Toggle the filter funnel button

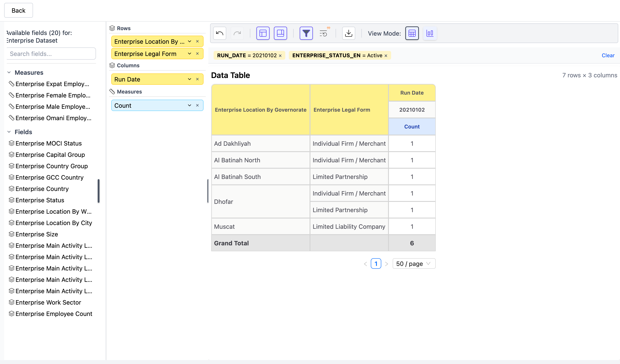[306, 33]
